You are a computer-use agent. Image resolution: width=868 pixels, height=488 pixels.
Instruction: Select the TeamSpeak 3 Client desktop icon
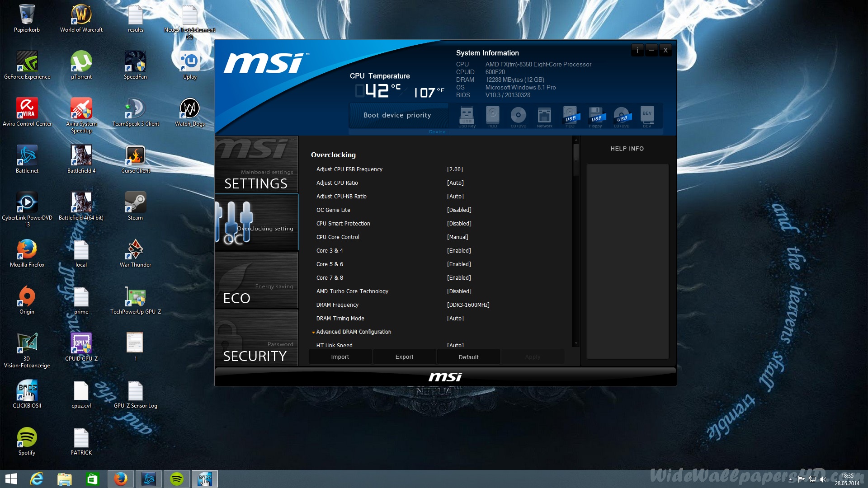coord(136,113)
